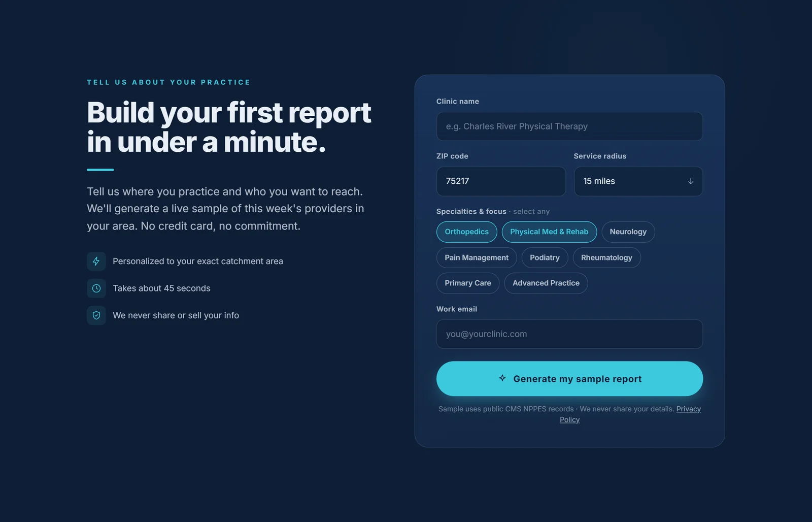Image resolution: width=812 pixels, height=522 pixels.
Task: Click the 'Specialties & focus' label
Action: (x=471, y=212)
